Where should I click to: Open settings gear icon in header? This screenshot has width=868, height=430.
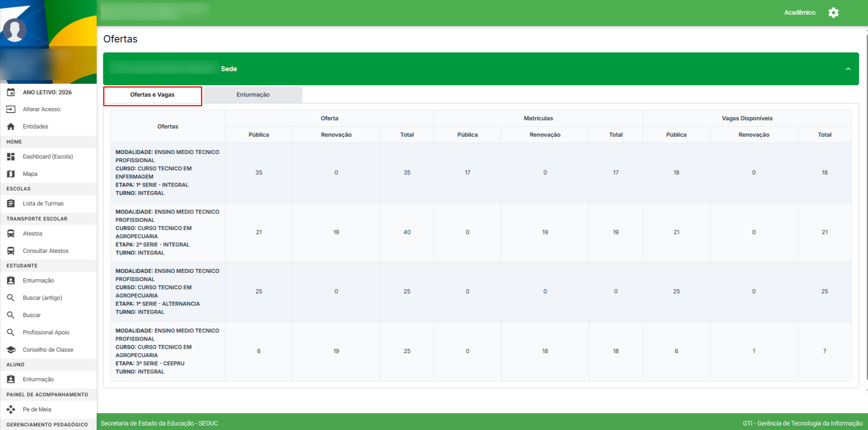pyautogui.click(x=833, y=13)
